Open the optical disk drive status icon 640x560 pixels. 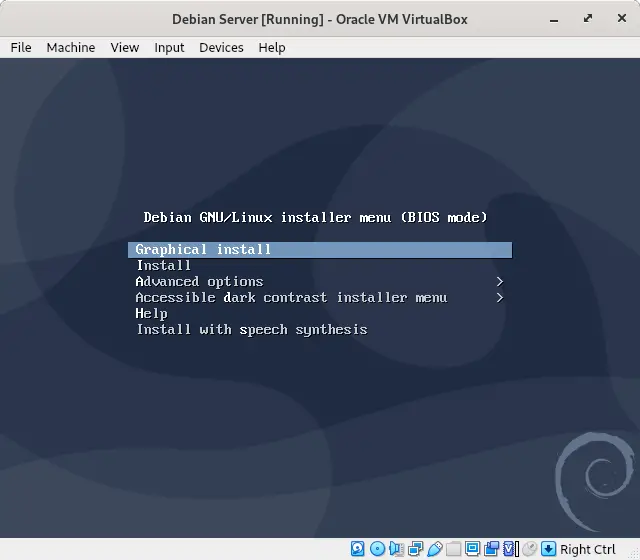[378, 549]
